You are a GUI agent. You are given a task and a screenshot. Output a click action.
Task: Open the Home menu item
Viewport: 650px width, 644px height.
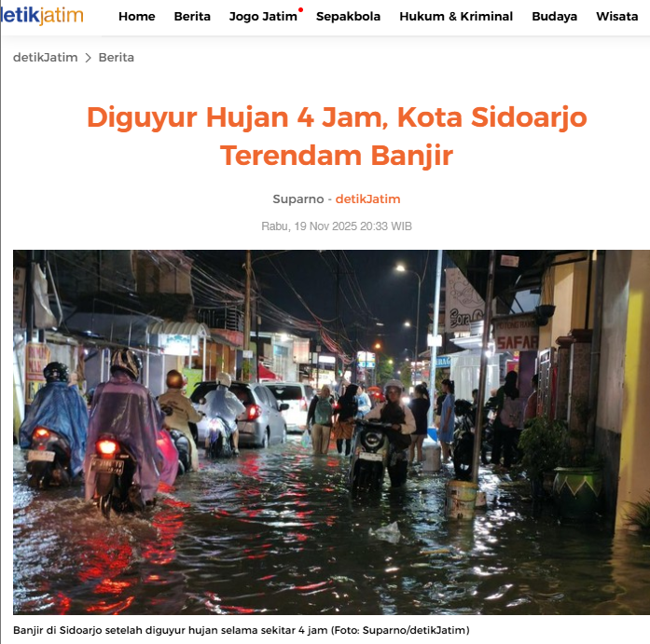tap(137, 16)
